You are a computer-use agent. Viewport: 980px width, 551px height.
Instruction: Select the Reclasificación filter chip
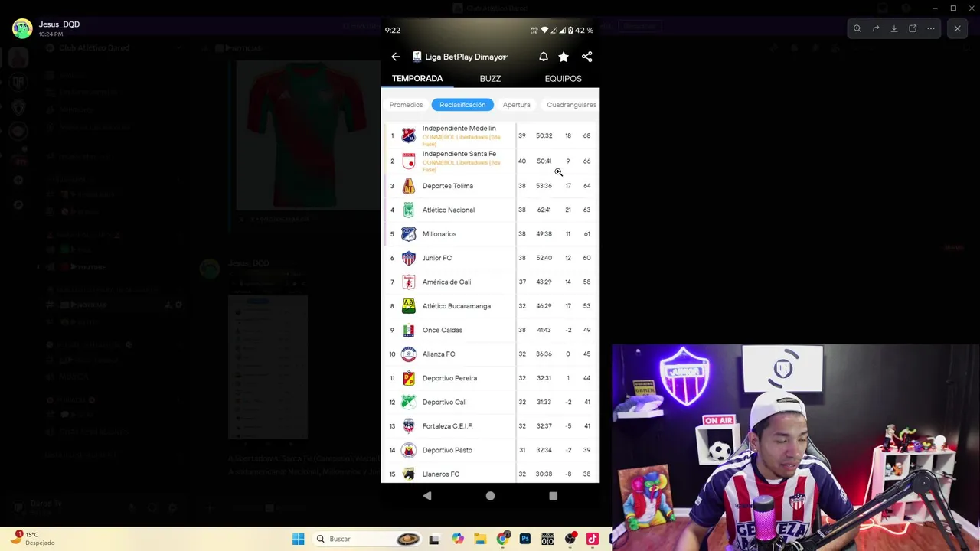point(462,105)
